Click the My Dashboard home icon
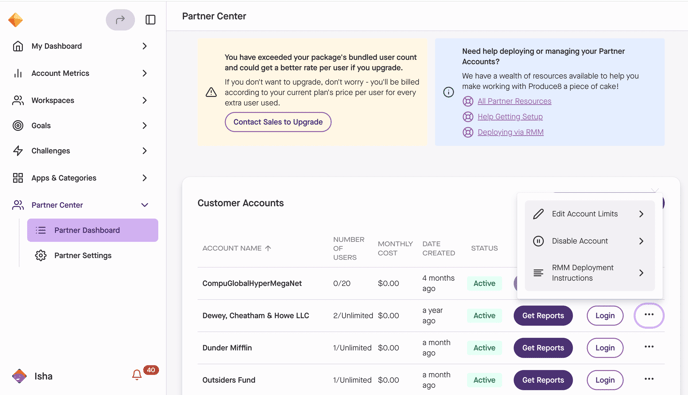 pos(18,46)
